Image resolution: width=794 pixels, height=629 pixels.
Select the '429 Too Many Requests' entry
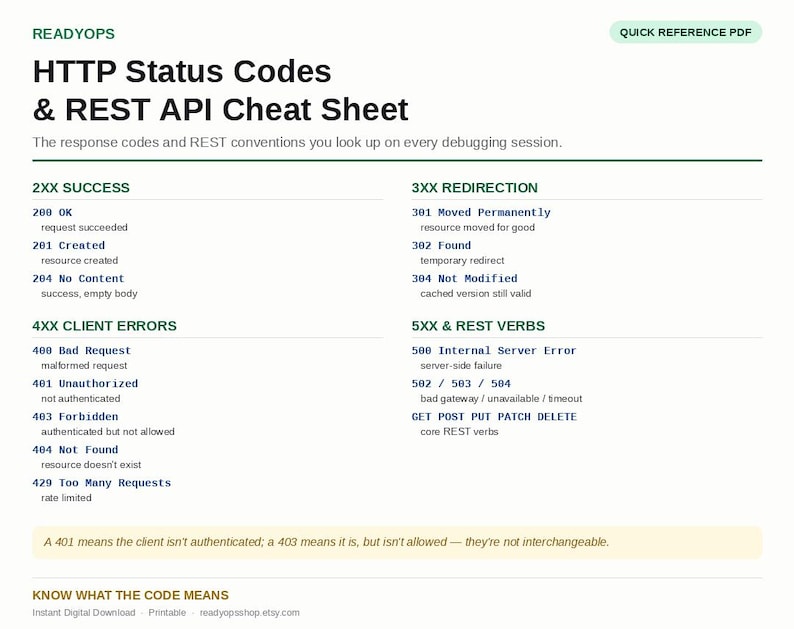coord(102,483)
